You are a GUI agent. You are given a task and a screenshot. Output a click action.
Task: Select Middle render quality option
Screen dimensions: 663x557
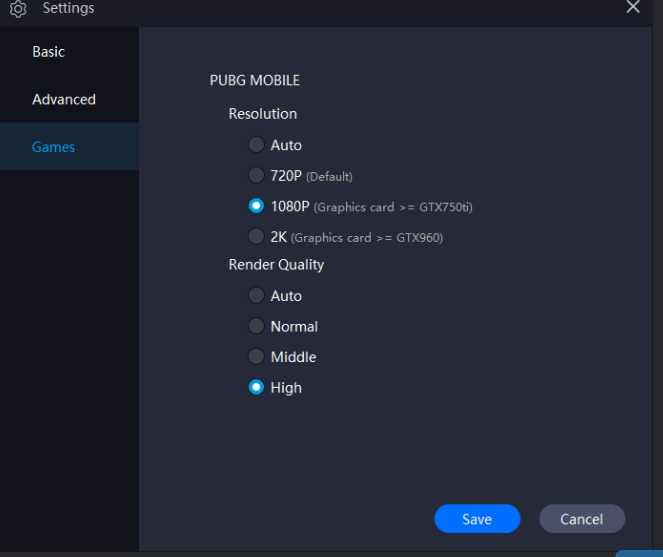tap(256, 357)
